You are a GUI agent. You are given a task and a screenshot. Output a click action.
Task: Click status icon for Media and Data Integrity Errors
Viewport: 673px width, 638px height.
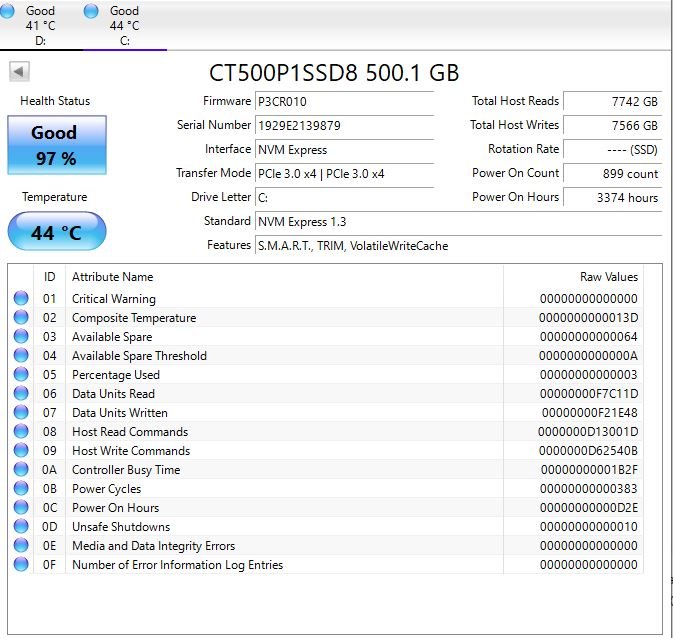(21, 546)
